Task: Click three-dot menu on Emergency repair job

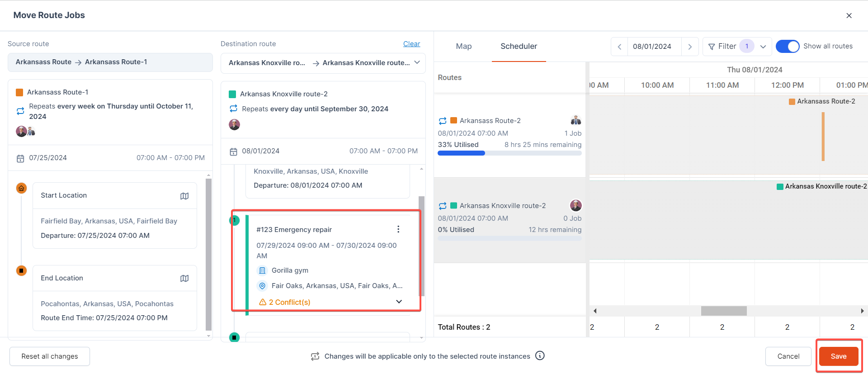Action: 398,229
